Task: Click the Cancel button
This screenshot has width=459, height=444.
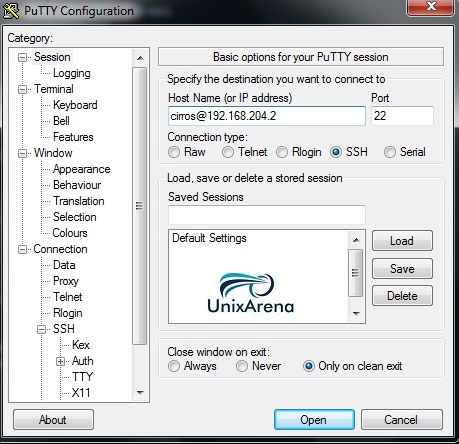Action: [402, 420]
